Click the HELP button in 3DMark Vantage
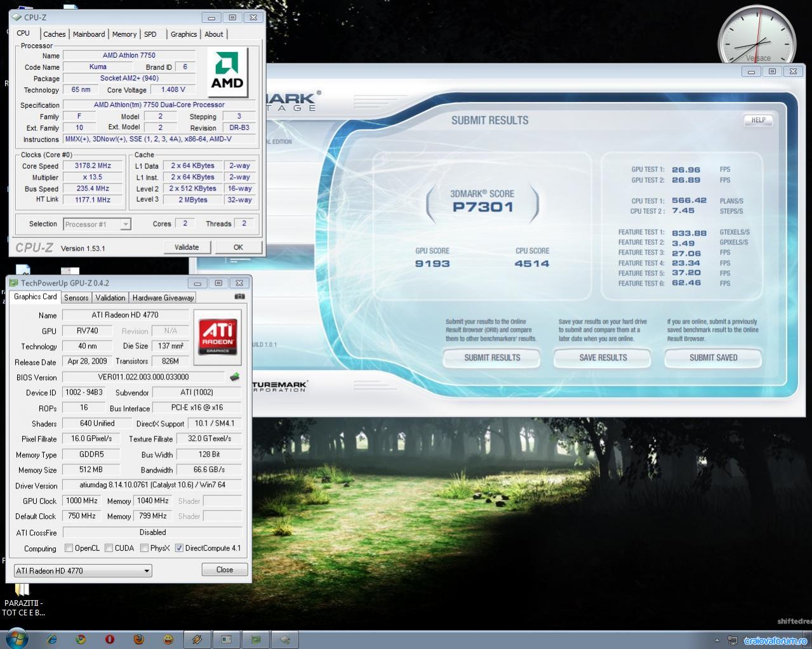The width and height of the screenshot is (812, 649). click(x=758, y=120)
